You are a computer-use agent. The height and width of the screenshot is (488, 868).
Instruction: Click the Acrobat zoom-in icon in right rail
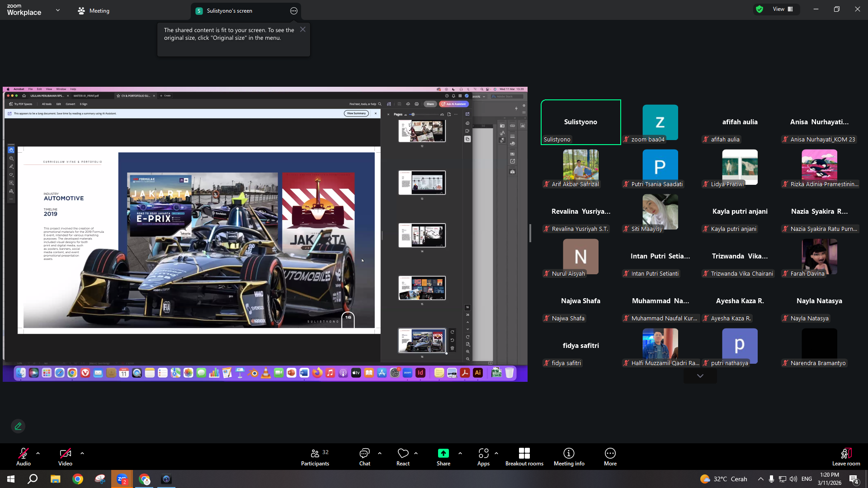click(467, 352)
